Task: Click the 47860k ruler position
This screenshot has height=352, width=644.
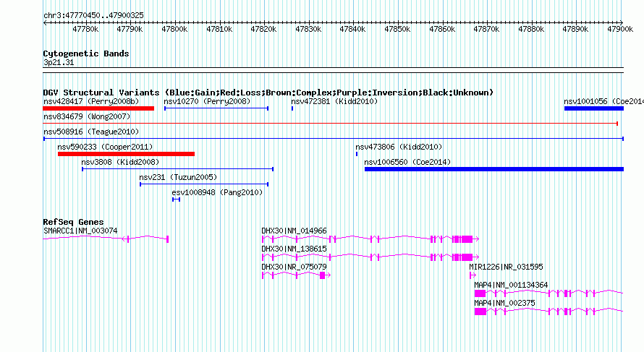Action: tap(442, 29)
